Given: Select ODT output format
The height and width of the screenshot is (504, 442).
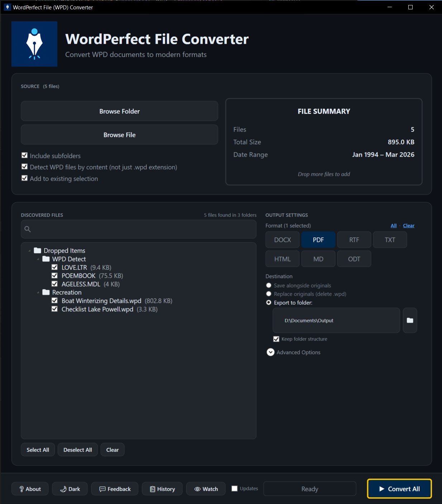Looking at the screenshot, I should point(354,259).
